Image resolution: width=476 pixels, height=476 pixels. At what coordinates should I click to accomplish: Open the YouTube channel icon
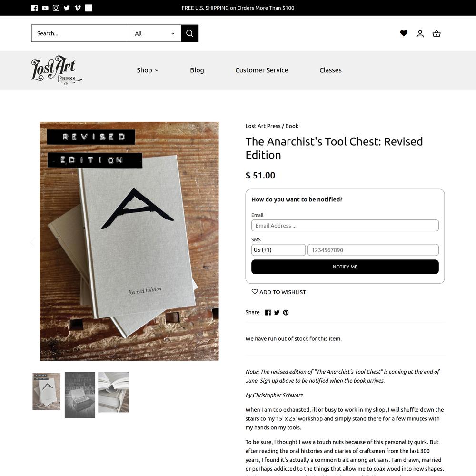click(x=45, y=8)
